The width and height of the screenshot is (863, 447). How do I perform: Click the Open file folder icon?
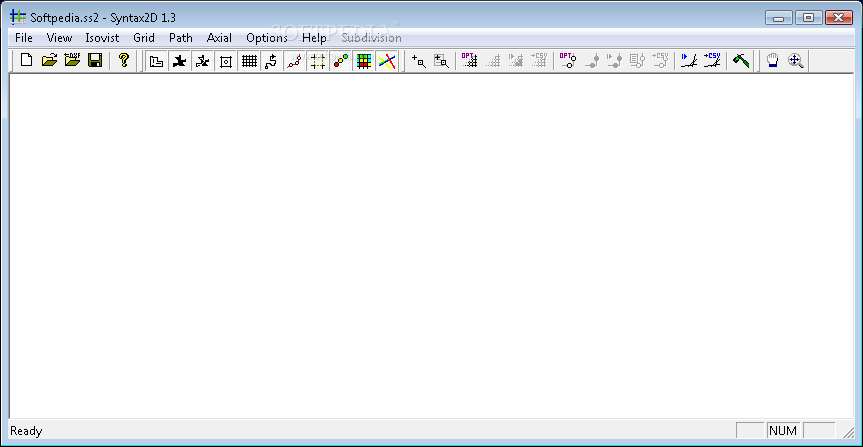tap(50, 60)
